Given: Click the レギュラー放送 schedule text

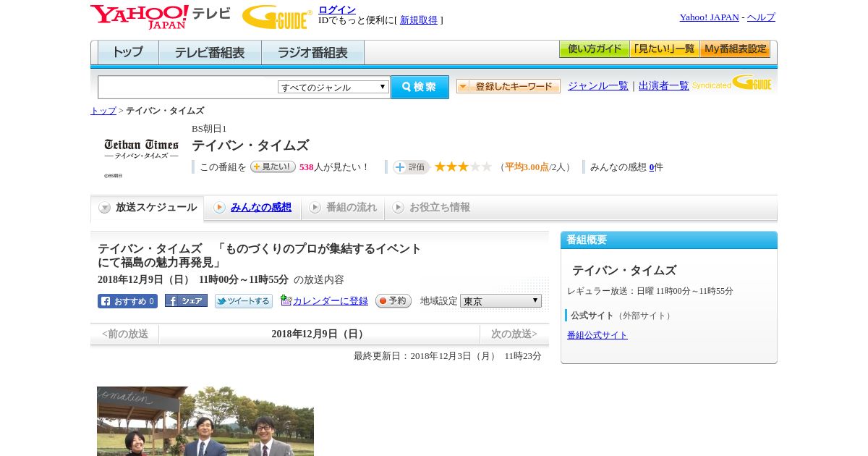Looking at the screenshot, I should coord(650,291).
